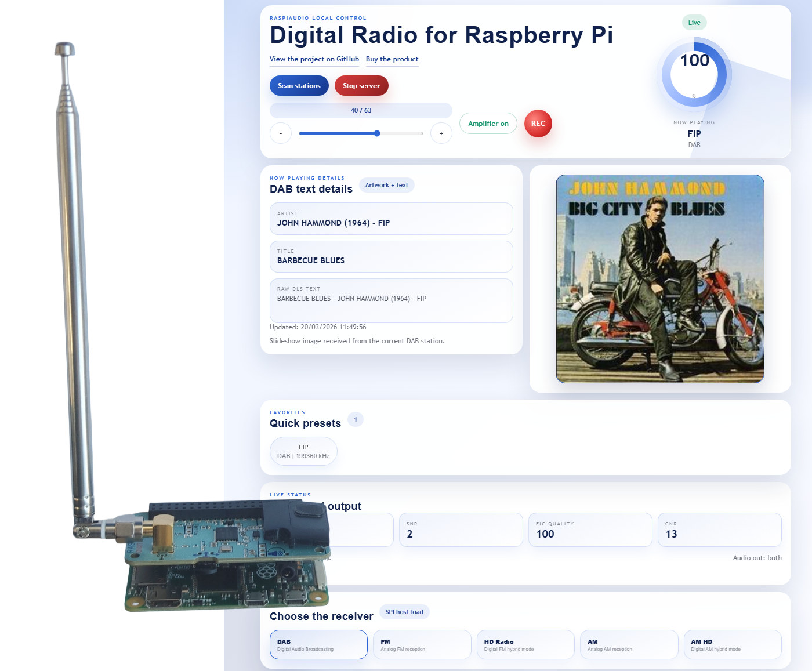Select AM analog reception mode
This screenshot has width=812, height=671.
(x=629, y=644)
